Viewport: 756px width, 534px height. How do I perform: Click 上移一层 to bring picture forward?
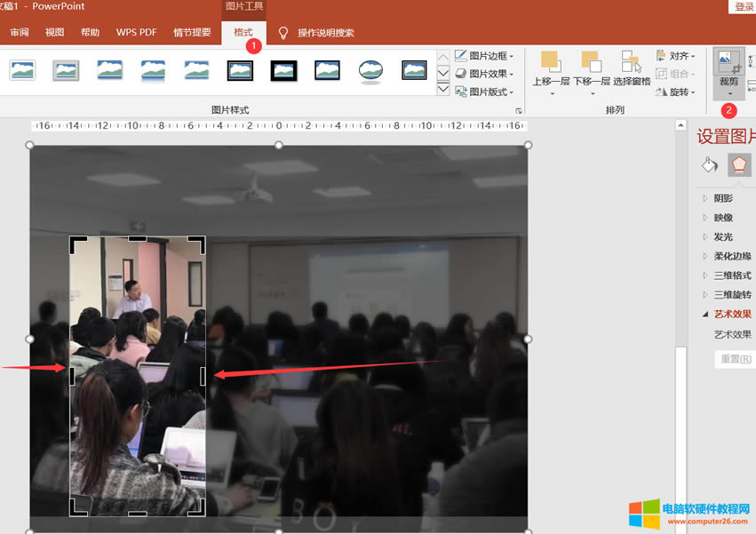click(x=550, y=71)
